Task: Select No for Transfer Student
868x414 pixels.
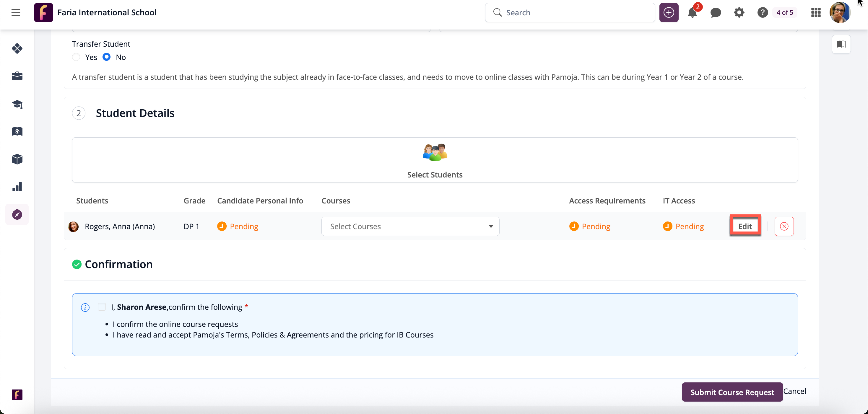Action: pyautogui.click(x=106, y=57)
